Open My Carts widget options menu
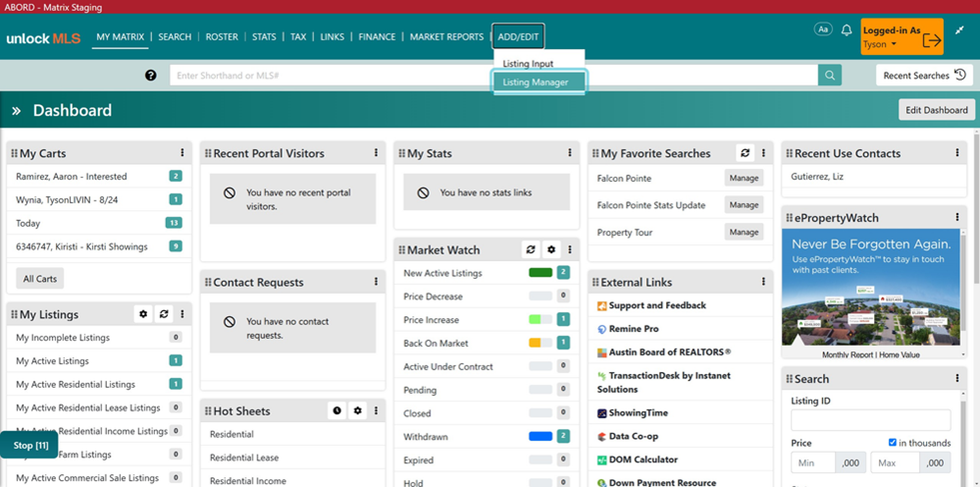This screenshot has height=487, width=980. coord(182,153)
